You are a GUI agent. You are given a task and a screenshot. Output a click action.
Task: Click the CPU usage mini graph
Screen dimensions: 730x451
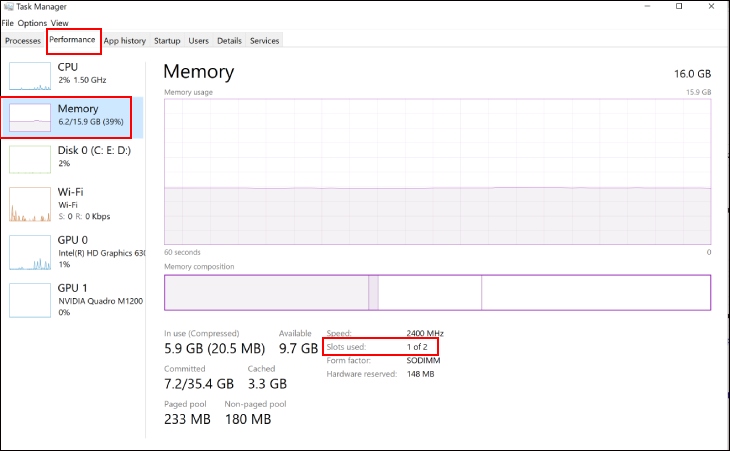pos(30,76)
